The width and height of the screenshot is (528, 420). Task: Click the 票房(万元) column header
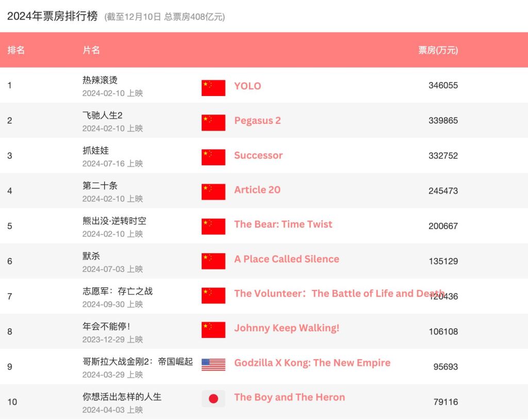(x=438, y=50)
